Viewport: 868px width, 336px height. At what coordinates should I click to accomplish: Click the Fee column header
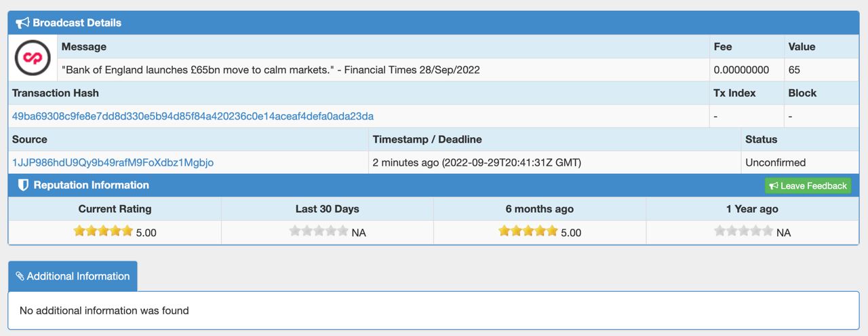point(723,47)
